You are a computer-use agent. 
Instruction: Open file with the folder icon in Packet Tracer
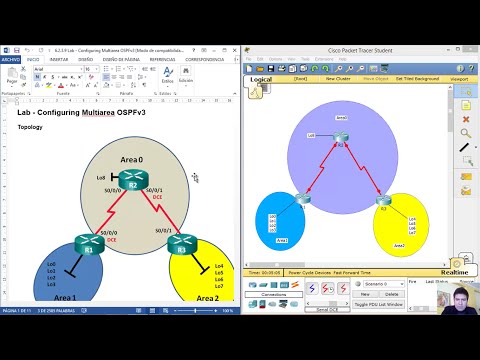(x=260, y=69)
